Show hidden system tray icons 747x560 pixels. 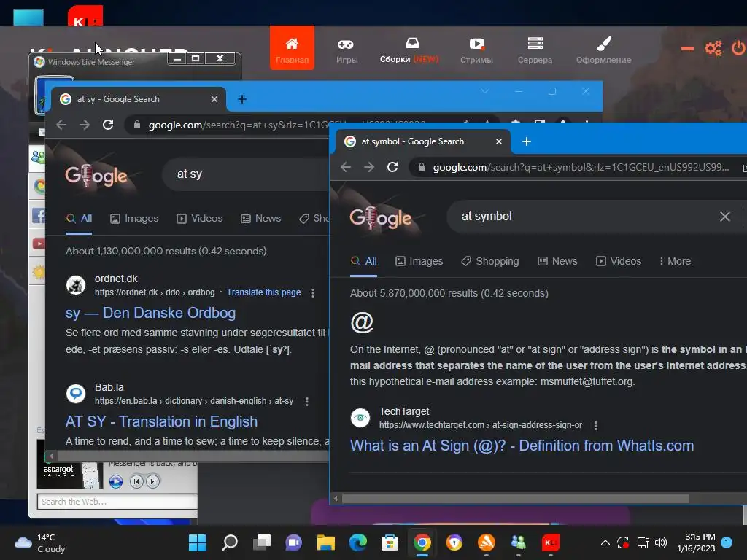click(x=605, y=542)
